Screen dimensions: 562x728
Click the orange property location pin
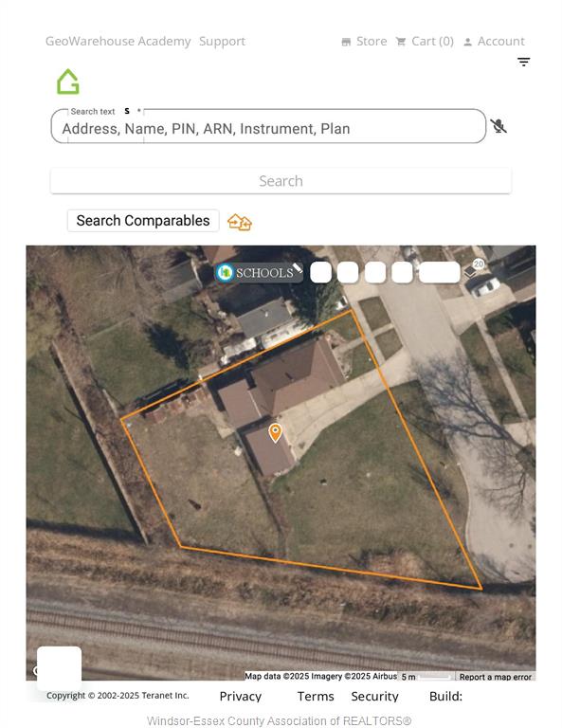pos(275,432)
